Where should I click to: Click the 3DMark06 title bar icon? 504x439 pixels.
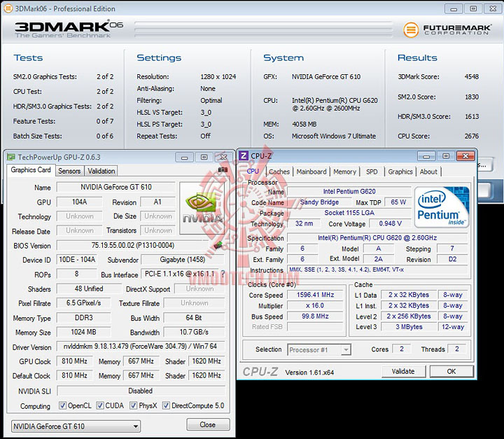point(8,8)
